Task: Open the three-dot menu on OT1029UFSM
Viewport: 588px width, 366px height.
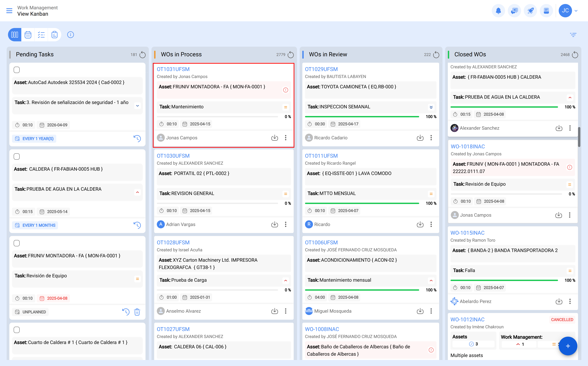Action: 431,138
